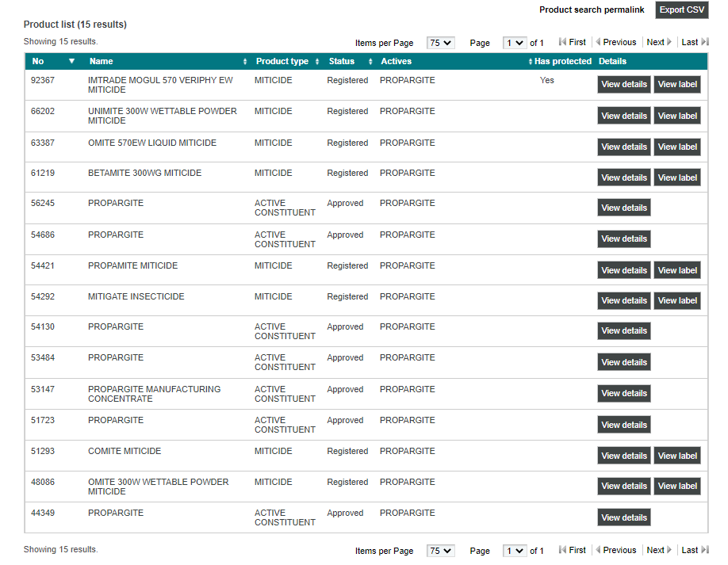View details for OMITE 300W WETTABLE POWDER
This screenshot has height=565, width=728.
click(x=624, y=486)
